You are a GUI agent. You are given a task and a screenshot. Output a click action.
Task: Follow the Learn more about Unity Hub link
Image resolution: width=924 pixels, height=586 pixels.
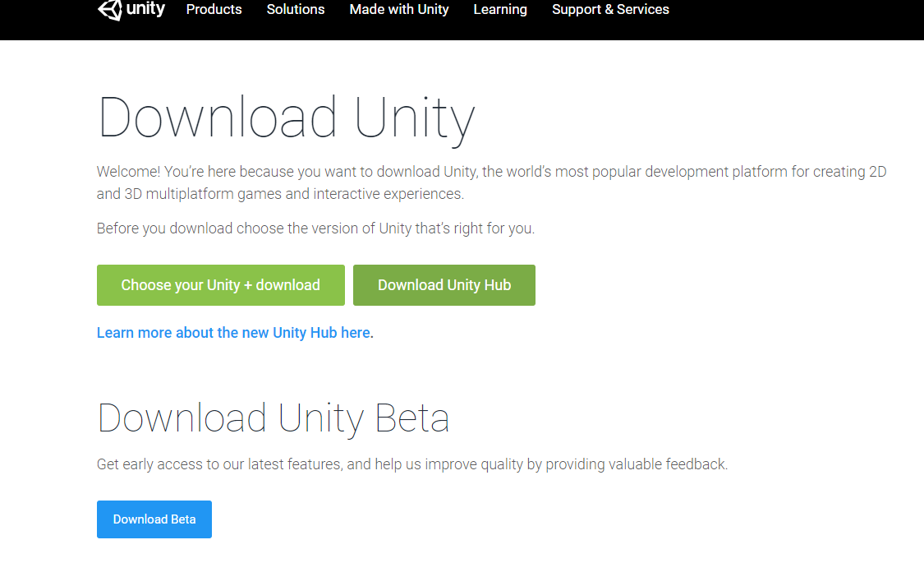(x=235, y=333)
